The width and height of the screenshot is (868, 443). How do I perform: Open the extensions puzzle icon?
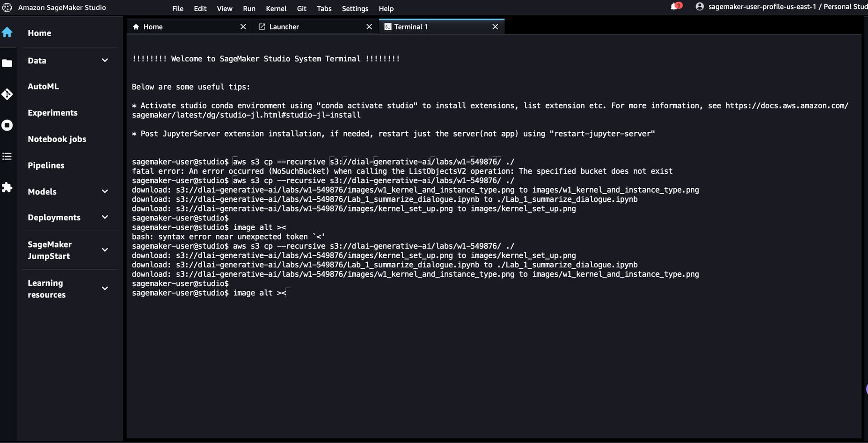coord(7,187)
